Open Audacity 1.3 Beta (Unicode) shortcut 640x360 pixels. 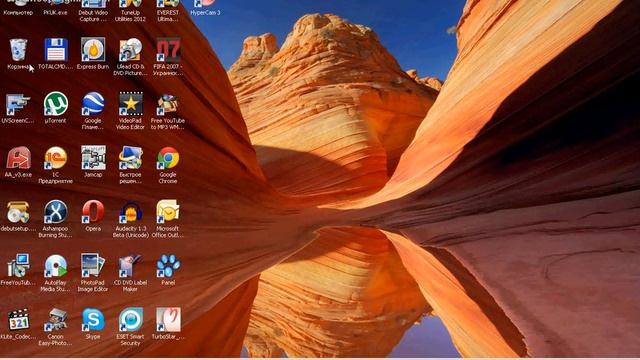coord(131,212)
